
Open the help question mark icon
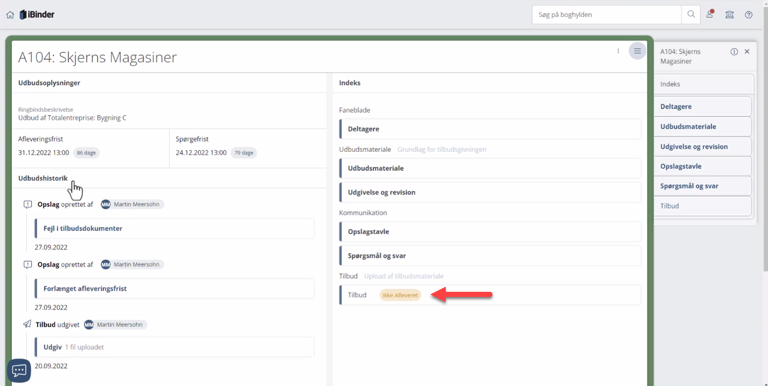coord(748,15)
